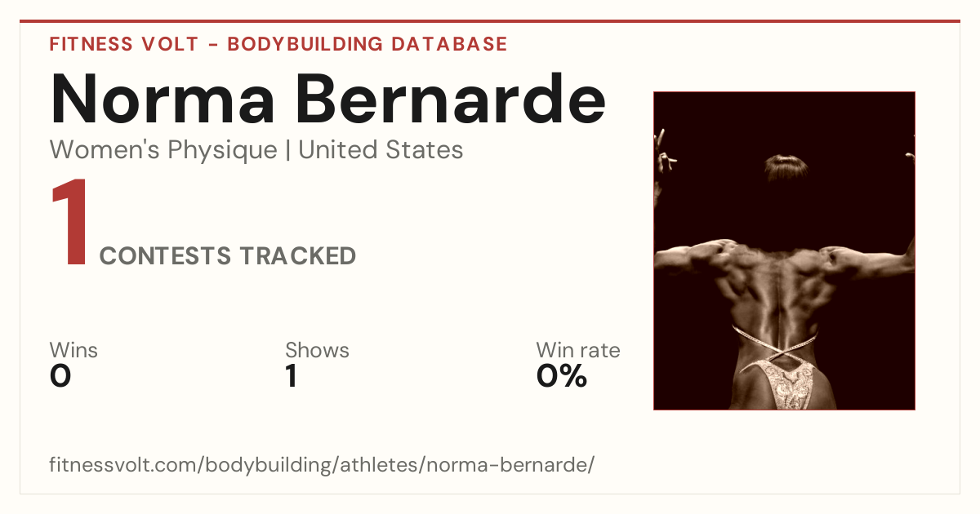
Task: Open the athlete back-pose photo thumbnail
Action: (x=784, y=250)
